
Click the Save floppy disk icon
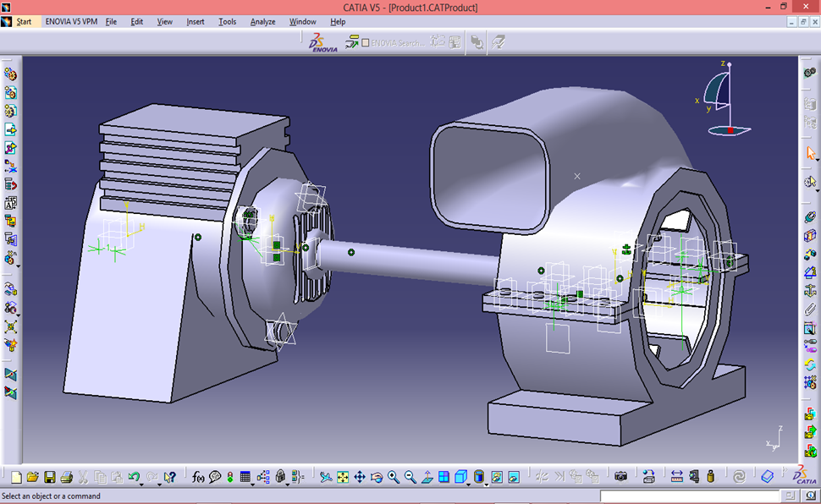coord(50,477)
